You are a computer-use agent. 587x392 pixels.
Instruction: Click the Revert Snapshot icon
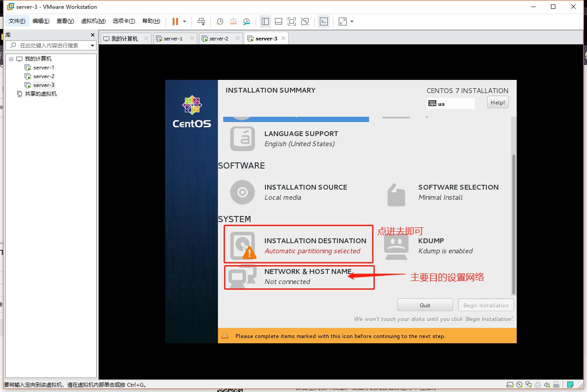coord(233,21)
